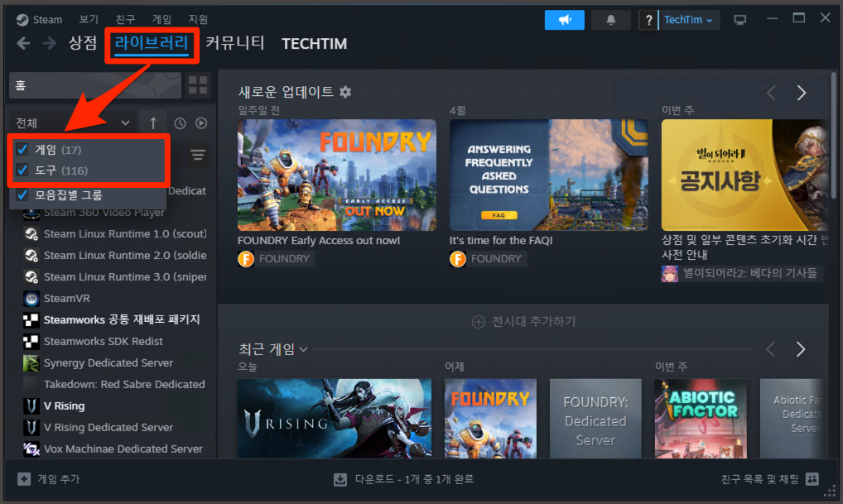Open the FOUNDRY recent game tile

click(x=490, y=419)
